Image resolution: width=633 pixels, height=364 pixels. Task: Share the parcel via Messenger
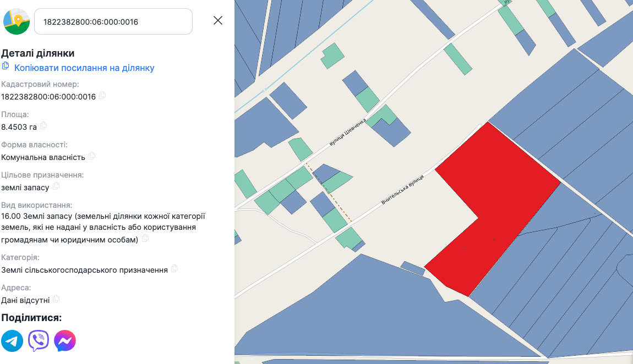click(x=65, y=341)
